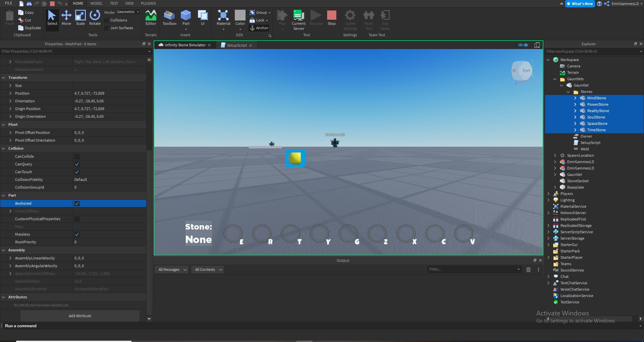644x342 pixels.
Task: Click the yellow stone in viewport
Action: (295, 158)
